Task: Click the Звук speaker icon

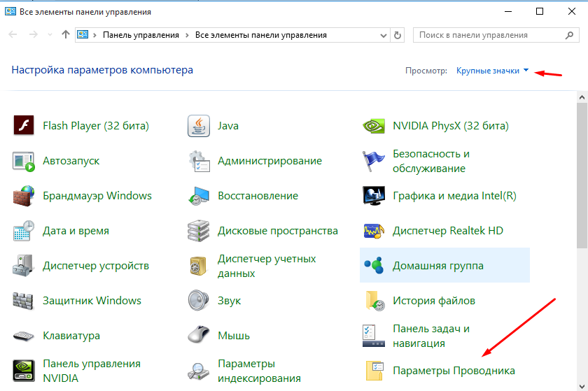Action: [x=199, y=301]
